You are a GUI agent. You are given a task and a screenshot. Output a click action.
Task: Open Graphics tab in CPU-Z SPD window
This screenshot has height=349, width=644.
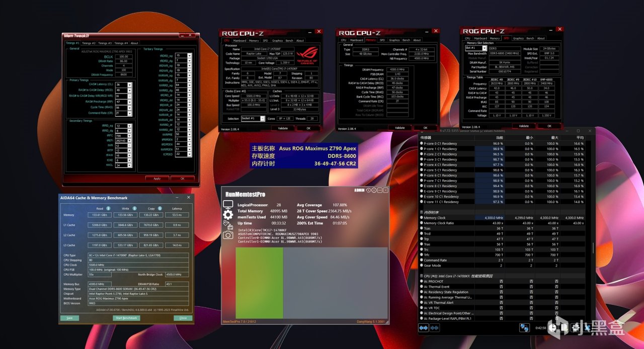(x=518, y=38)
